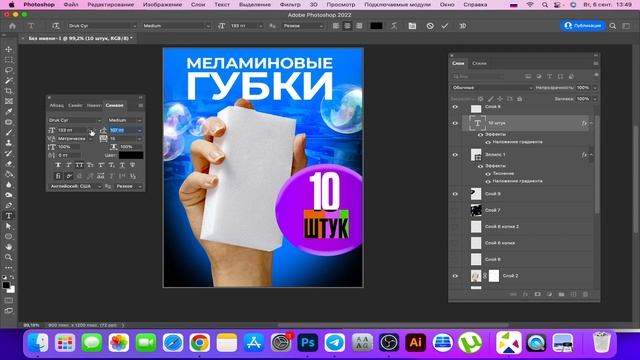Cancel current text edits
640x360 pixels.
(x=430, y=26)
